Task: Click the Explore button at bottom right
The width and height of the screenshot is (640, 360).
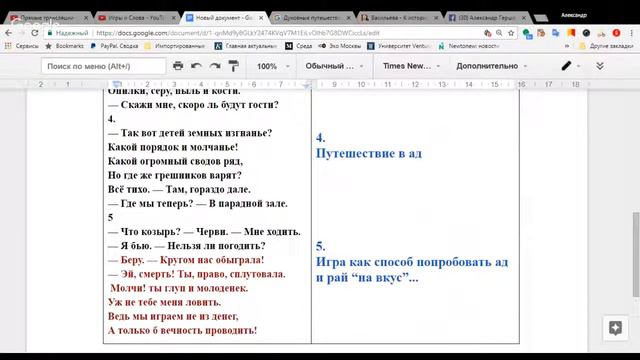Action: coord(616,328)
